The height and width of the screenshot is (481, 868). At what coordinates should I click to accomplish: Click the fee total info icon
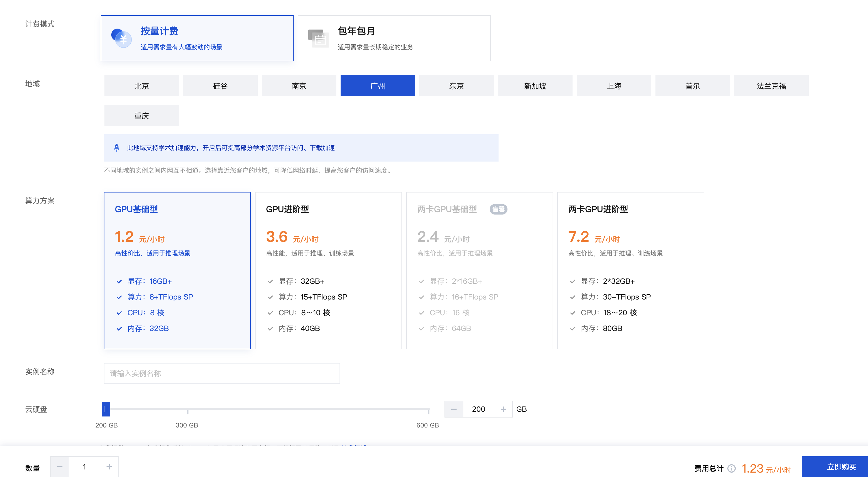[732, 468]
